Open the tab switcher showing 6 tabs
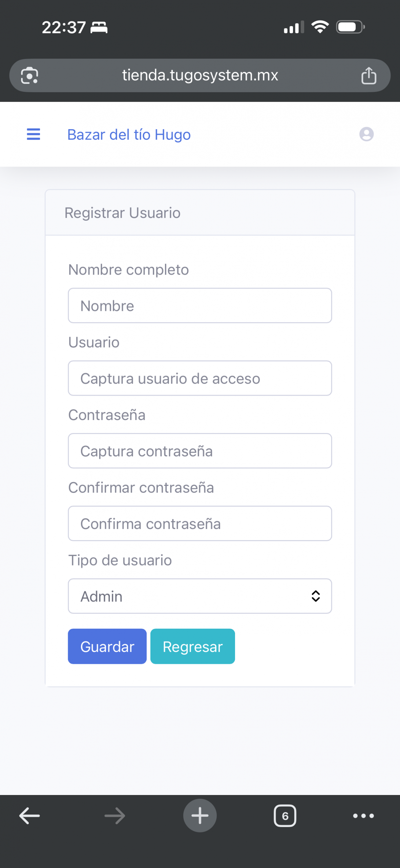 tap(285, 815)
